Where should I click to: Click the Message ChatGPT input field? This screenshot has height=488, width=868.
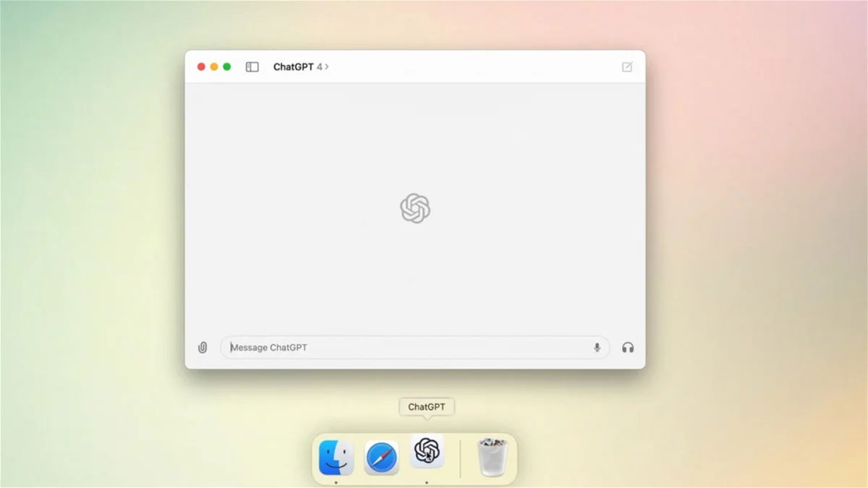coord(415,348)
